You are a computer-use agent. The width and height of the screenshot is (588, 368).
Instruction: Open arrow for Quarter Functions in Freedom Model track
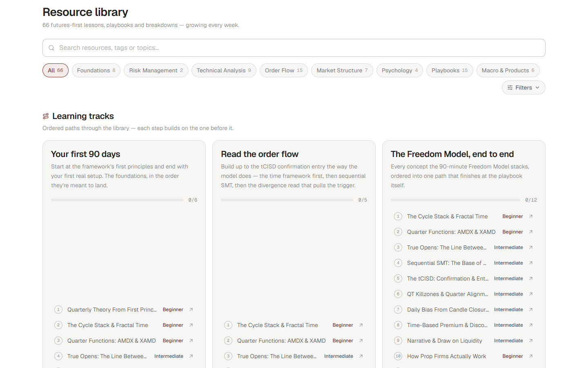click(x=531, y=232)
